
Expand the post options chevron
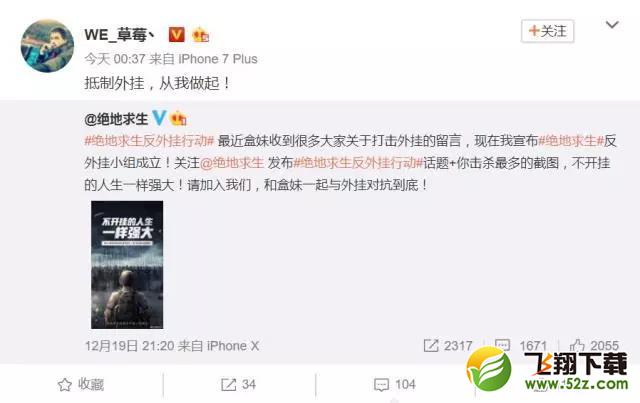(x=612, y=25)
